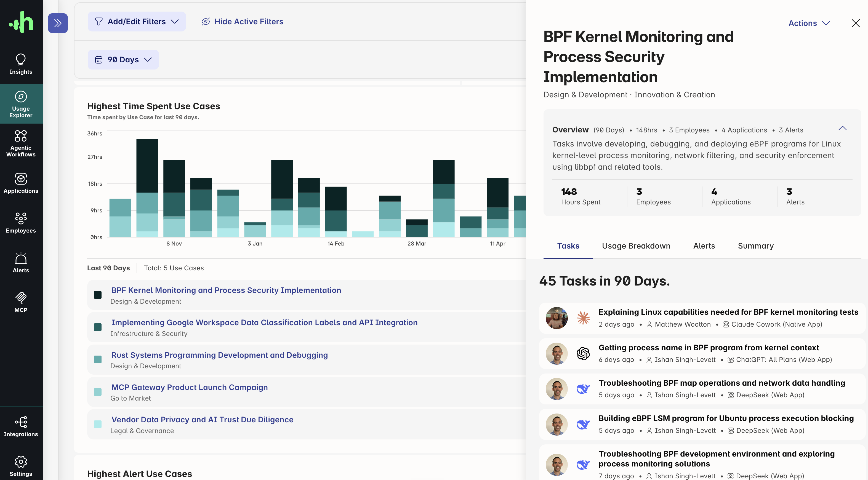Viewport: 868px width, 480px height.
Task: Open Integrations in sidebar
Action: (21, 426)
